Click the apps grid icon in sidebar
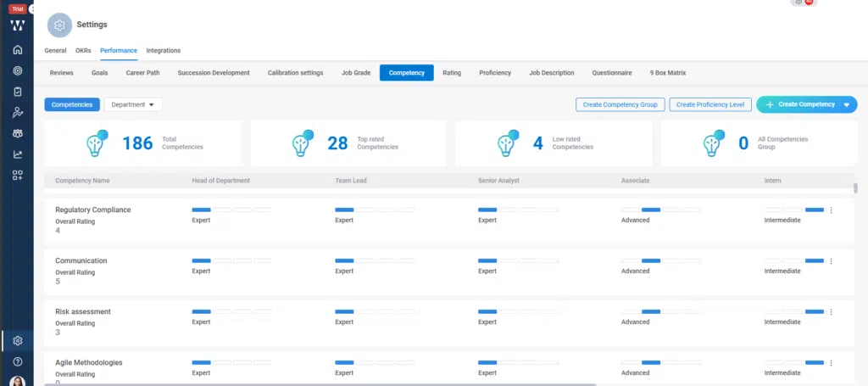 pos(17,176)
